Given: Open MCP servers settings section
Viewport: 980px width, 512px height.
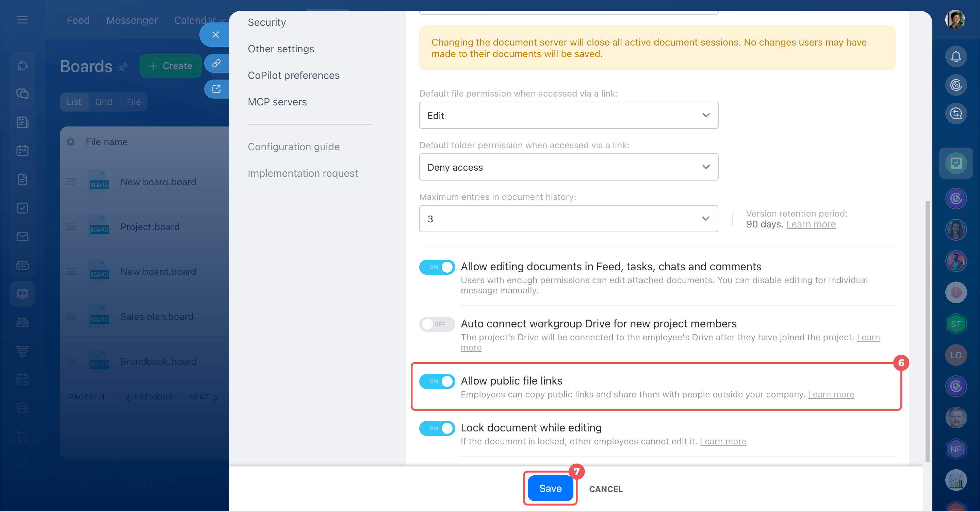Looking at the screenshot, I should (x=277, y=102).
